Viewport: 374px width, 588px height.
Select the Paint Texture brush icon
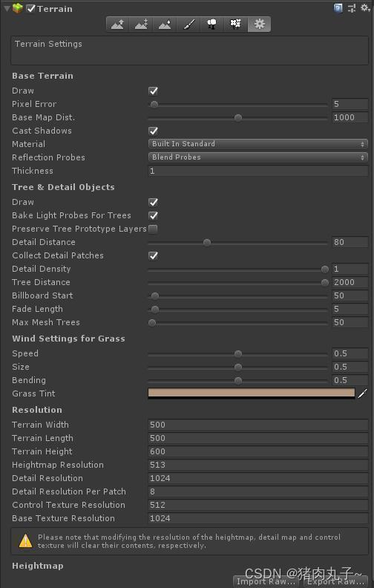pyautogui.click(x=188, y=24)
